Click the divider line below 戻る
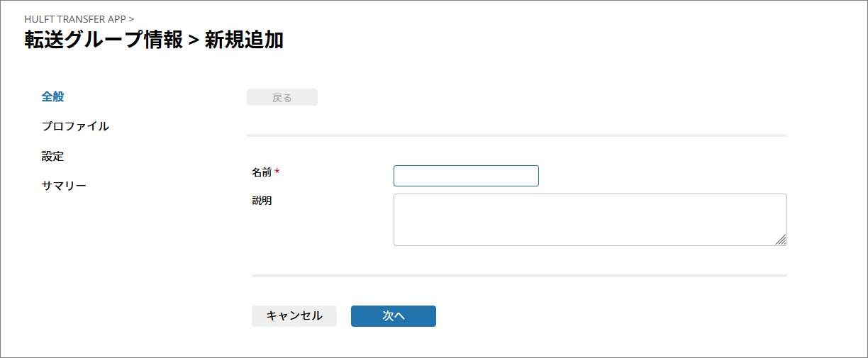This screenshot has width=868, height=358. point(516,135)
